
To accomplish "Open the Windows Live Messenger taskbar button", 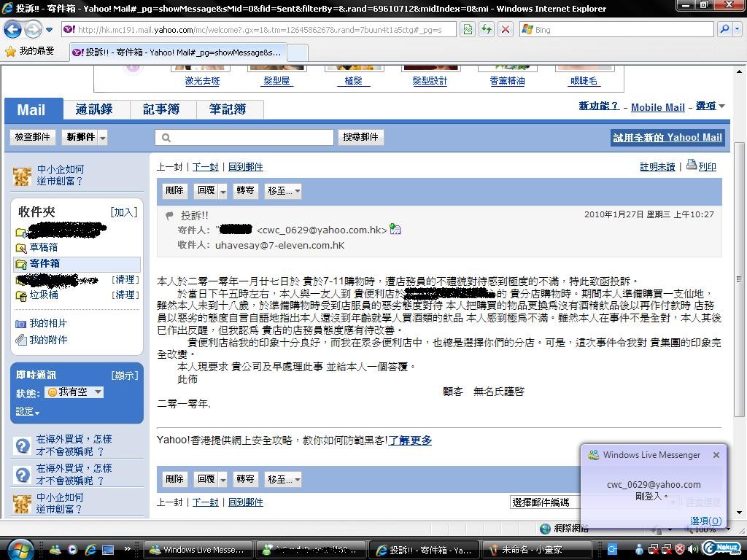I will pyautogui.click(x=198, y=550).
